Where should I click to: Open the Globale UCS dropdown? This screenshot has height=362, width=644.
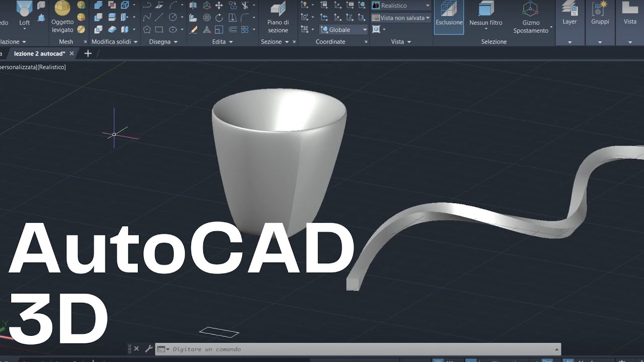[344, 30]
